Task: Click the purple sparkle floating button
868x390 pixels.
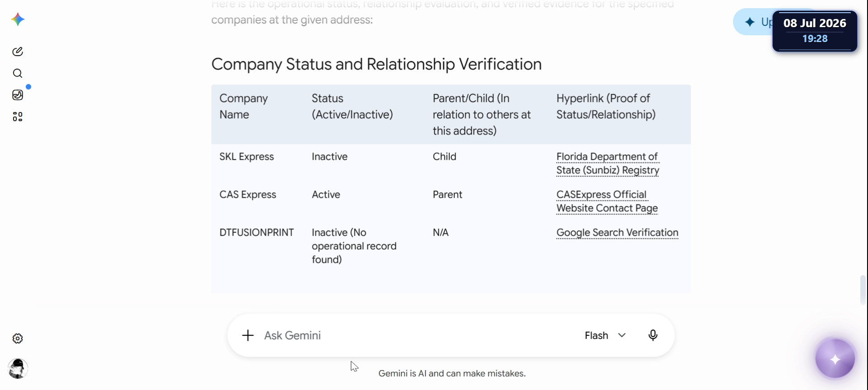Action: [835, 358]
